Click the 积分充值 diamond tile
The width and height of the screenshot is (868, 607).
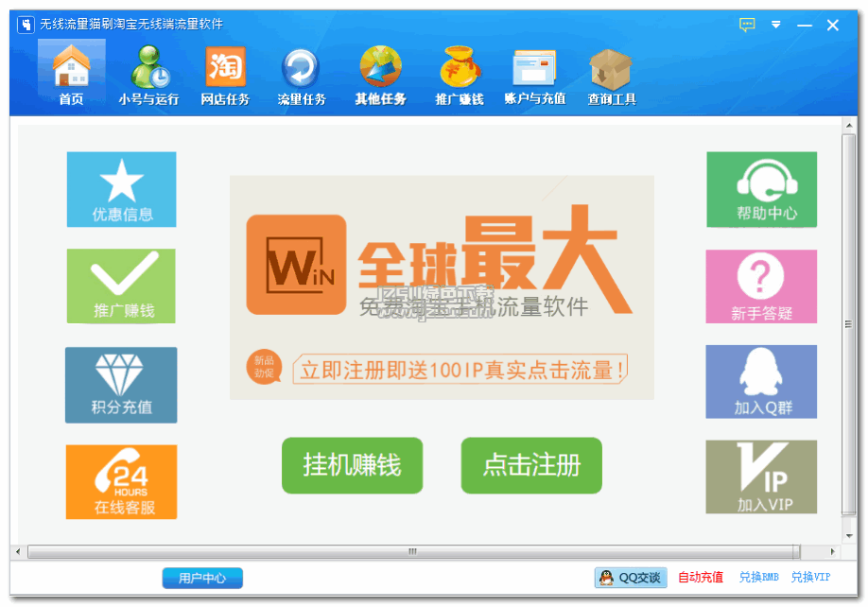click(x=121, y=385)
